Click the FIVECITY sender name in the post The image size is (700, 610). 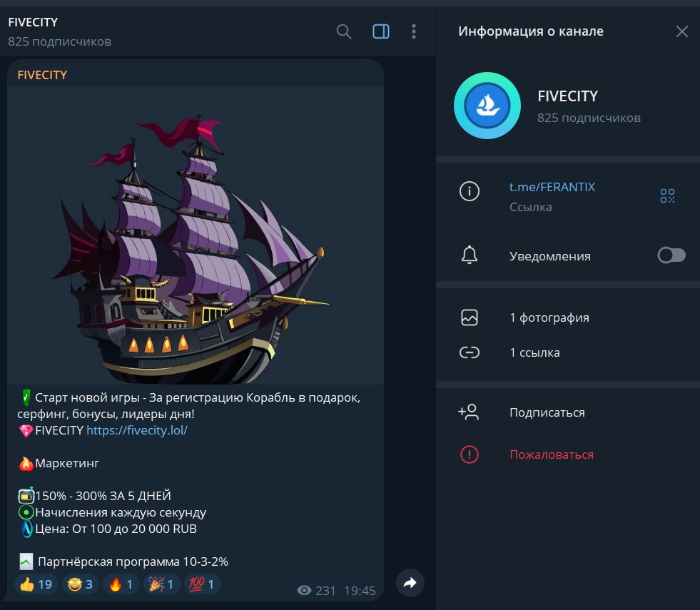pyautogui.click(x=42, y=75)
